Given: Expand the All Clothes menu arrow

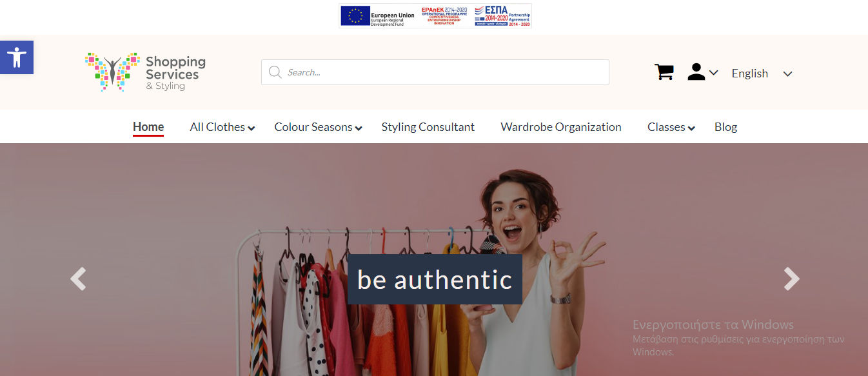Looking at the screenshot, I should coord(252,128).
